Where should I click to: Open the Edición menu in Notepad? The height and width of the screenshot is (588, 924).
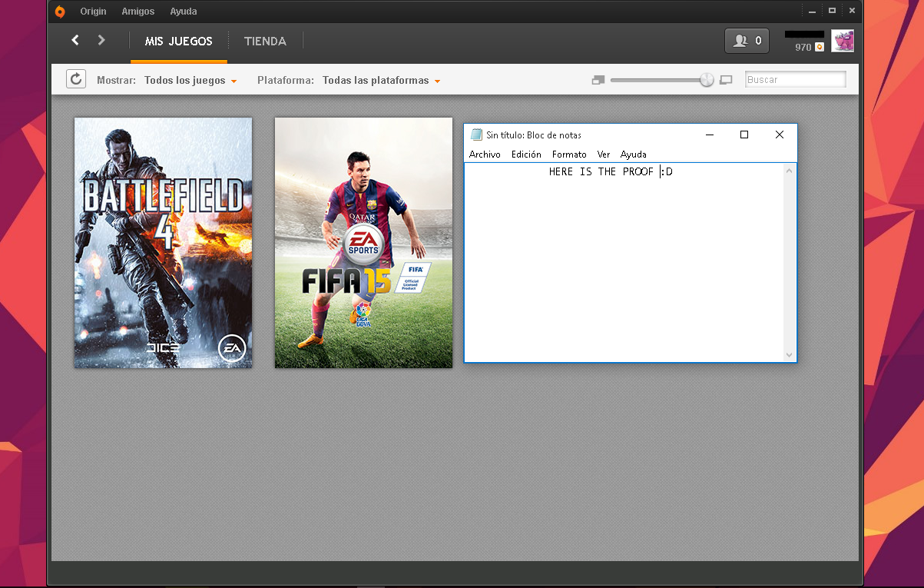pos(526,154)
